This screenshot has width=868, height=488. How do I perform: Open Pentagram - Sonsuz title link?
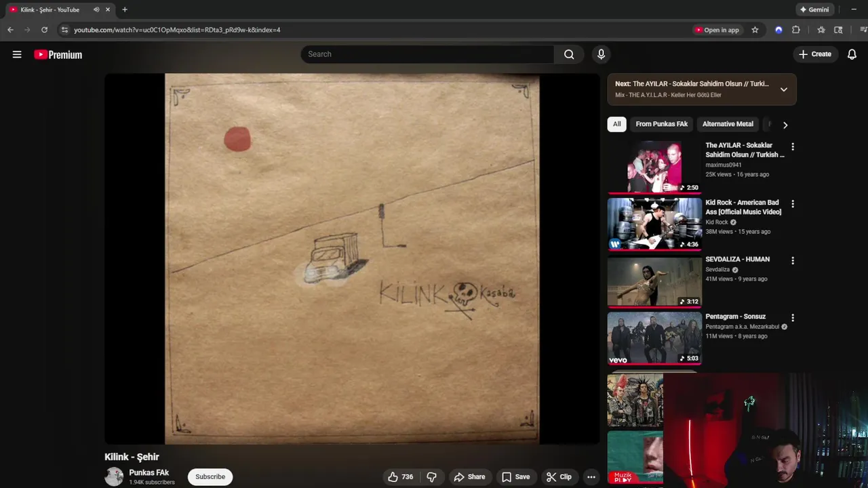(735, 317)
